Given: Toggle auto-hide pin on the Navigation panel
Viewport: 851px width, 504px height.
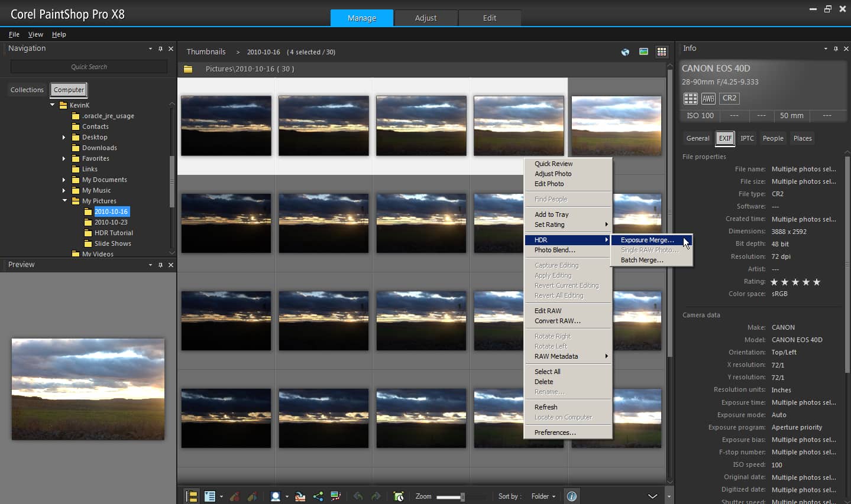Looking at the screenshot, I should (x=160, y=48).
